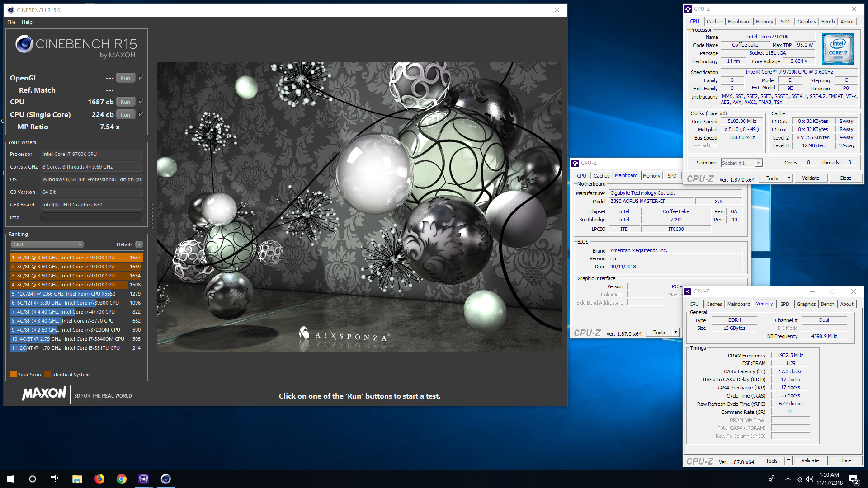868x488 pixels.
Task: Open Tools dropdown arrow in top CPU-Z
Action: (788, 178)
